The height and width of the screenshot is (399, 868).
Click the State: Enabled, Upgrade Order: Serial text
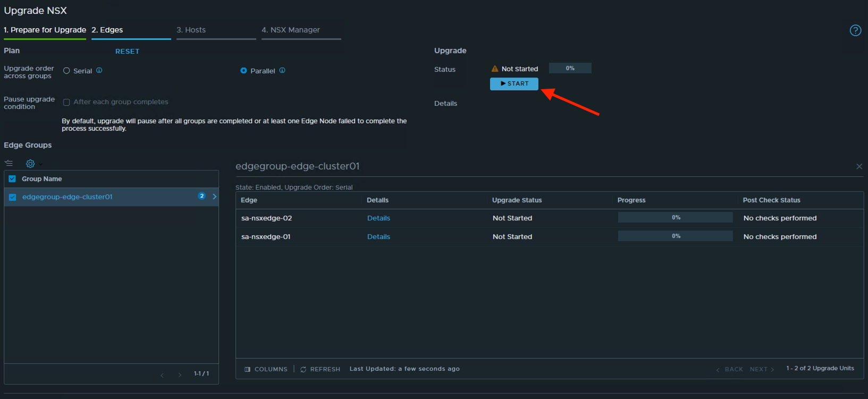[294, 188]
